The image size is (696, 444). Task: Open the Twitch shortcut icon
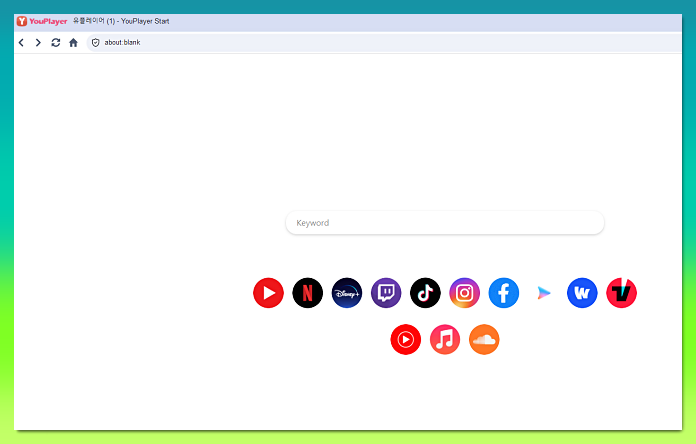(386, 293)
